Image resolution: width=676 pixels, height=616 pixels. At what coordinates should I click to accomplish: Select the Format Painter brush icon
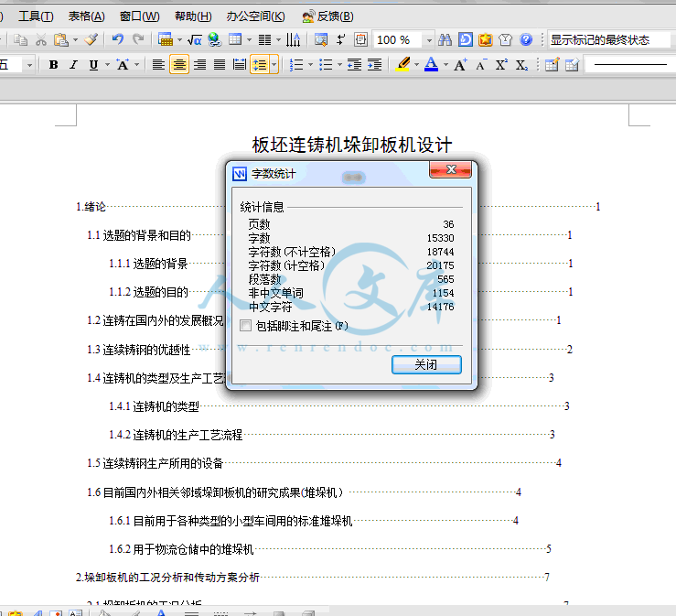pyautogui.click(x=91, y=40)
